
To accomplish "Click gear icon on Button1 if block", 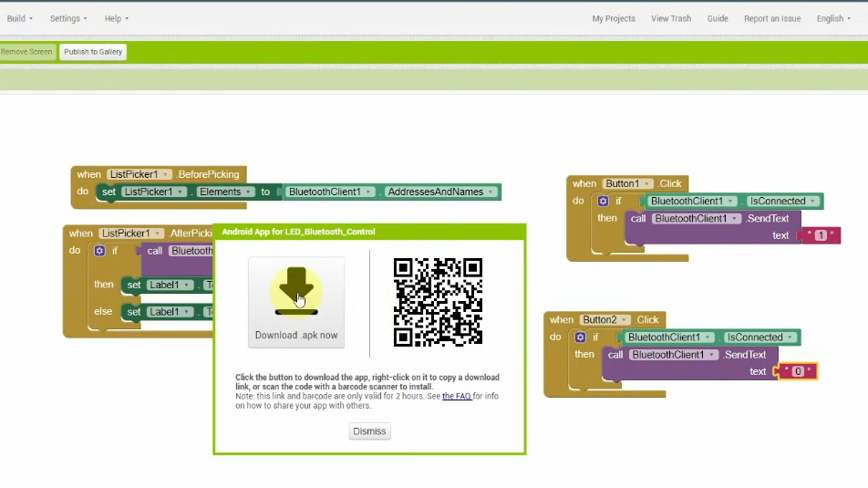I will [603, 201].
